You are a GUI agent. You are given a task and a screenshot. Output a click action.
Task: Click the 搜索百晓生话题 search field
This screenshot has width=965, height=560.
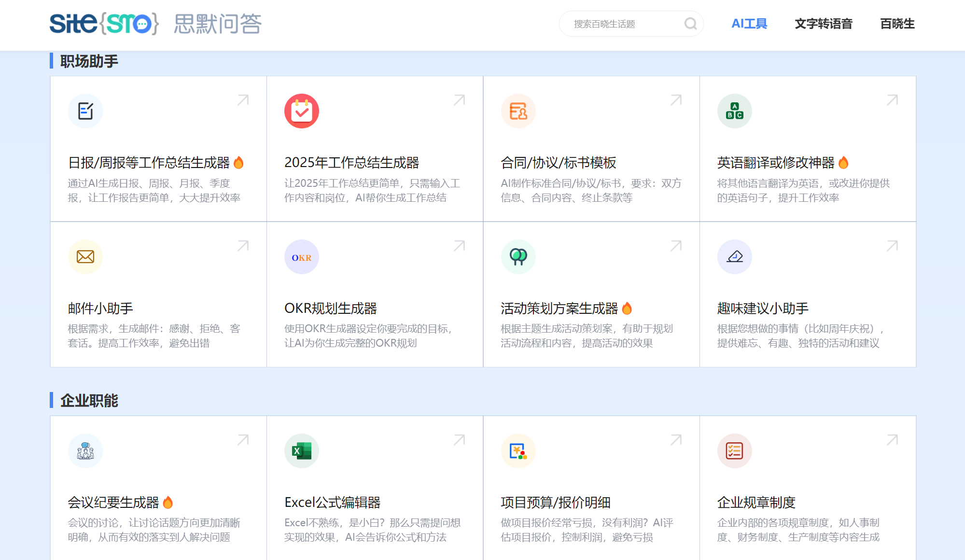[623, 24]
